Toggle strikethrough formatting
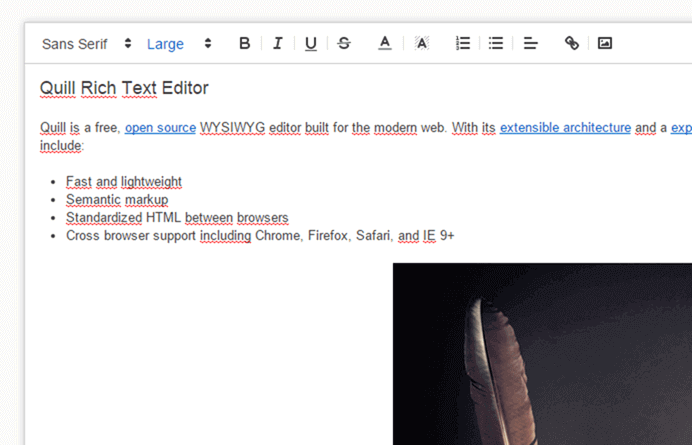The image size is (692, 445). [344, 43]
